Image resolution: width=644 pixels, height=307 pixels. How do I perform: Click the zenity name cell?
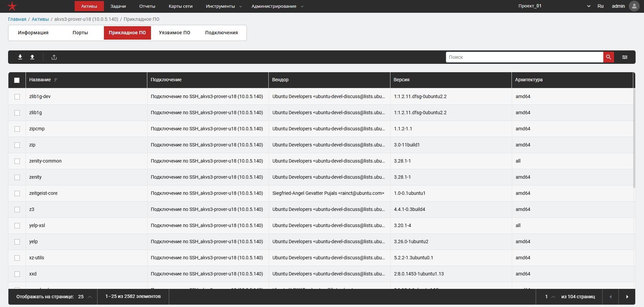(86, 177)
